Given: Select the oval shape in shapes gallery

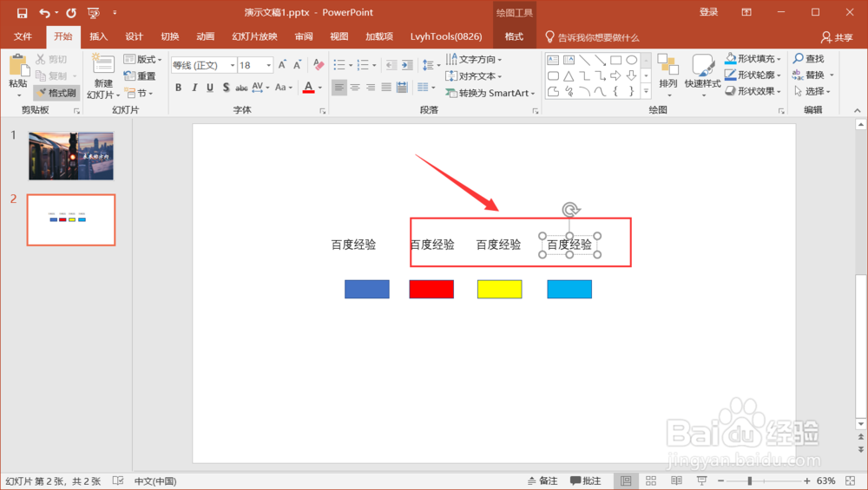Looking at the screenshot, I should pos(631,60).
